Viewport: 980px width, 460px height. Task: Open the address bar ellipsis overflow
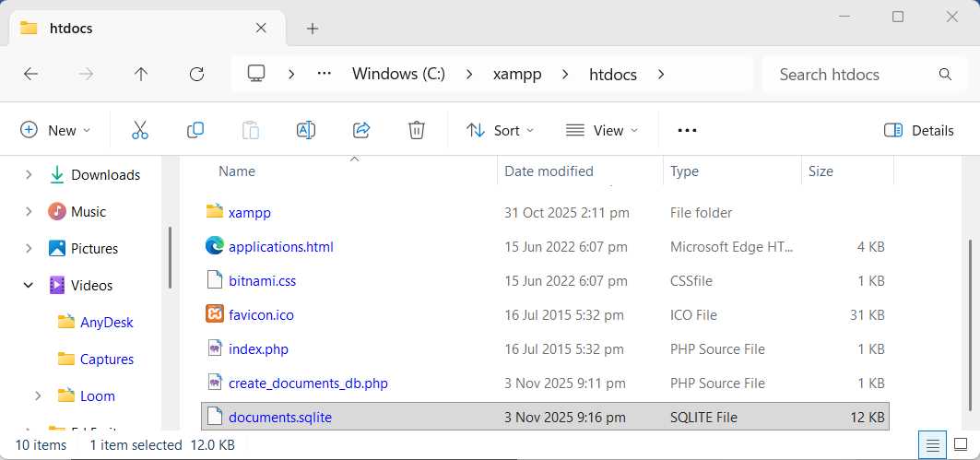[x=324, y=74]
